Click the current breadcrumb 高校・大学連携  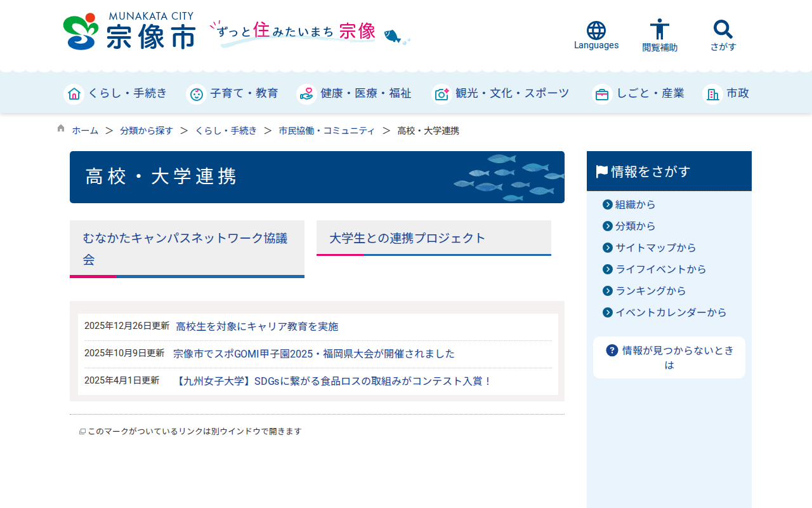pos(428,131)
